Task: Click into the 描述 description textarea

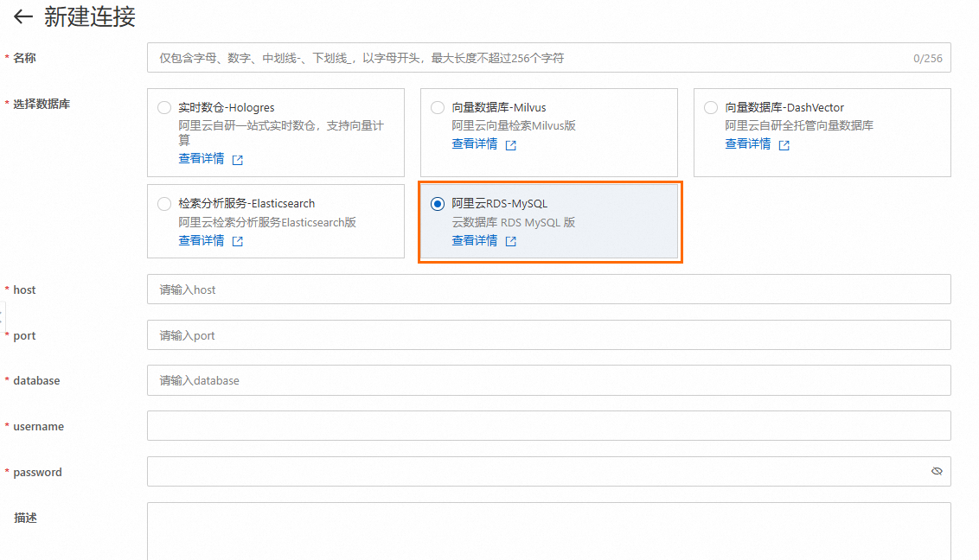Action: click(x=549, y=531)
